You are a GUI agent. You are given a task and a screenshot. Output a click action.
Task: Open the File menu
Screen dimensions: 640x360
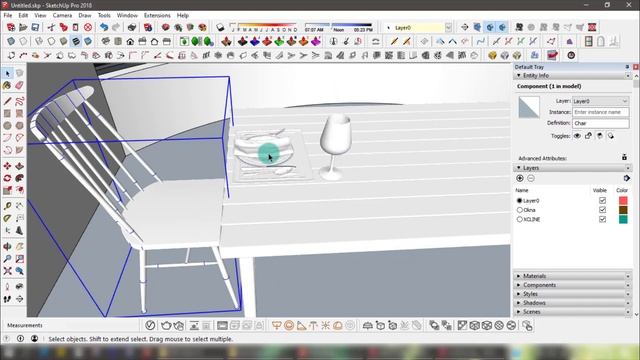[8, 15]
